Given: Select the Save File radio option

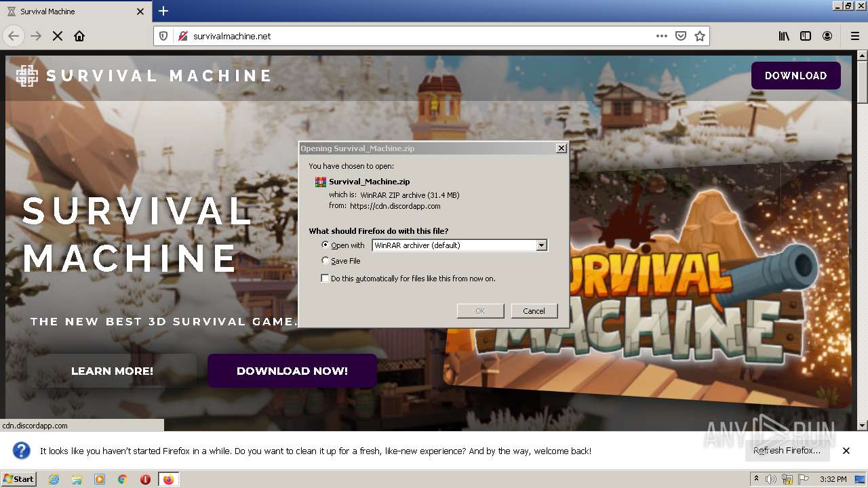Looking at the screenshot, I should [325, 261].
